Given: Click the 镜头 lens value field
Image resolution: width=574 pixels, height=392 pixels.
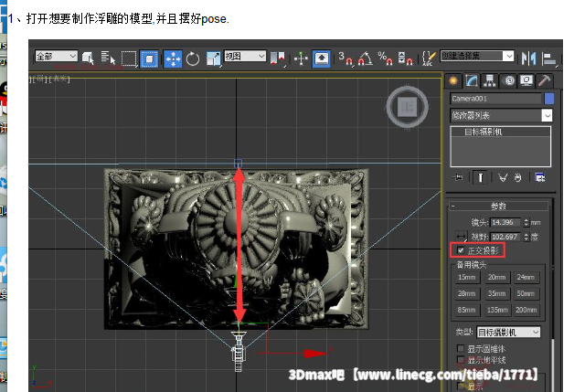Looking at the screenshot, I should click(505, 222).
